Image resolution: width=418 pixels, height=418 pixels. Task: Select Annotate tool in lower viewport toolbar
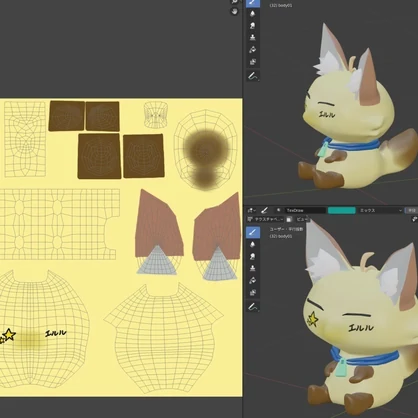pyautogui.click(x=253, y=307)
